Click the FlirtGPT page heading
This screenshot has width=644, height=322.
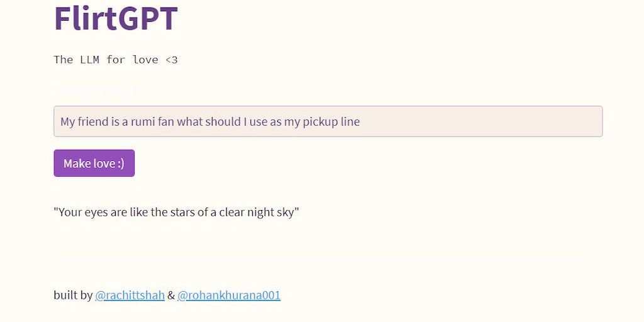click(x=116, y=18)
